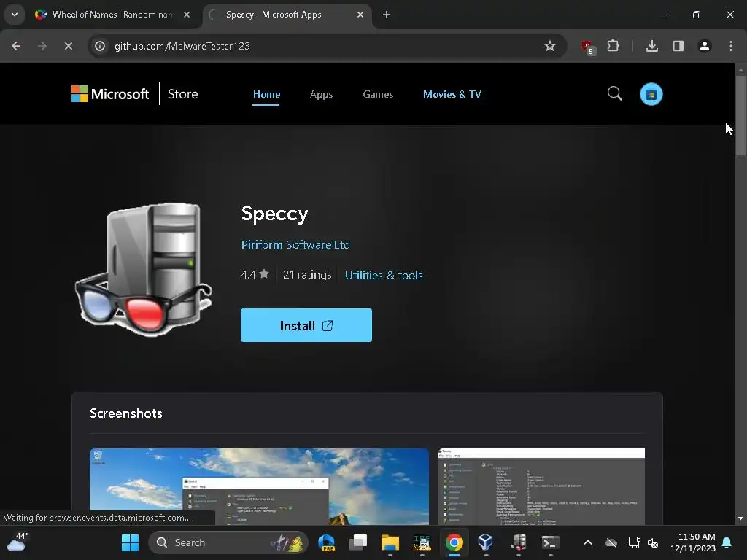Open the Apps section in Store
The width and height of the screenshot is (747, 560).
click(321, 94)
